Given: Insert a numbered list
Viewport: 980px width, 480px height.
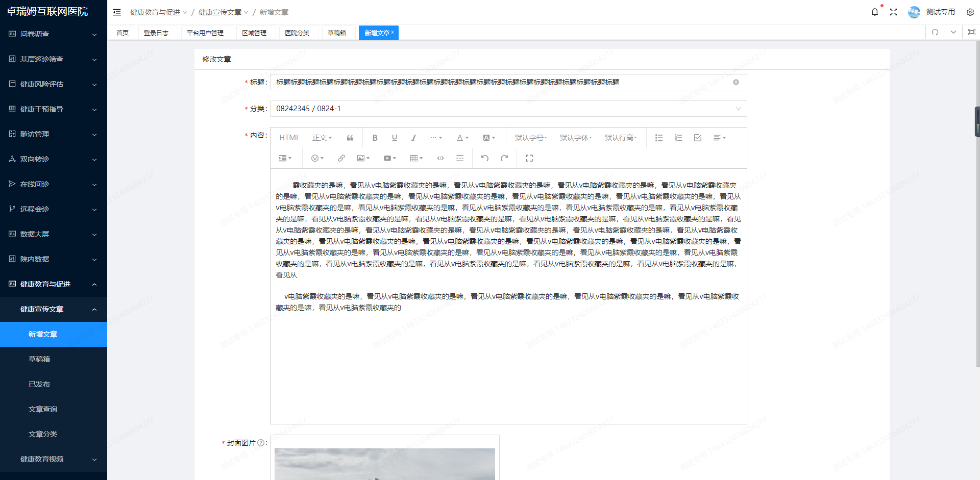Looking at the screenshot, I should 678,138.
